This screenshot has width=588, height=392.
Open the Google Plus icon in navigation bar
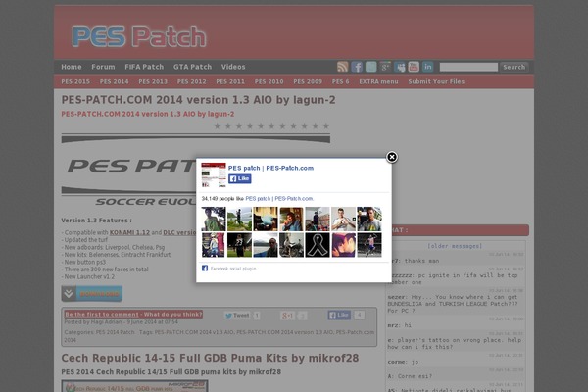coord(385,67)
